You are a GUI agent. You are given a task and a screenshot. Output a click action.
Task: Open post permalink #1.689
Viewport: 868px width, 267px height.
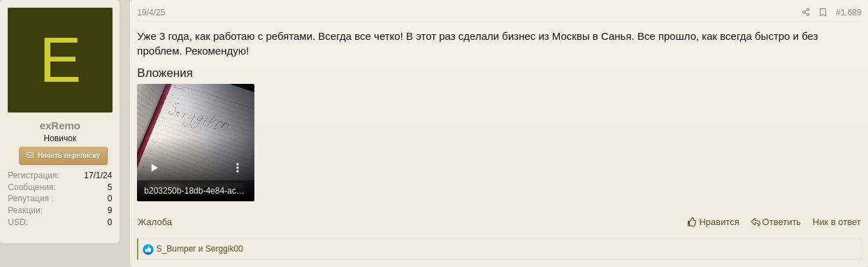[848, 13]
